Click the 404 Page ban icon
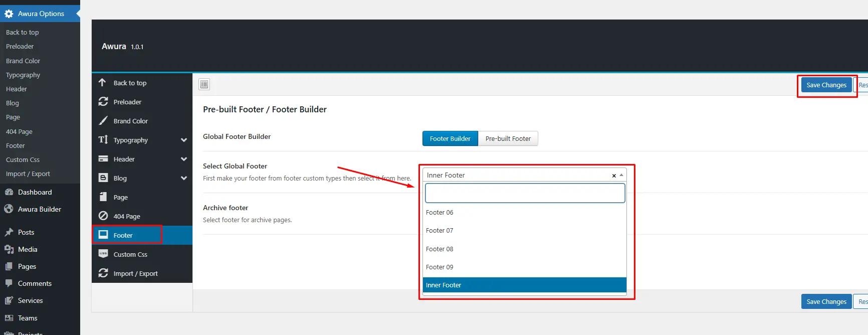Screen dimensions: 868x335 103,216
